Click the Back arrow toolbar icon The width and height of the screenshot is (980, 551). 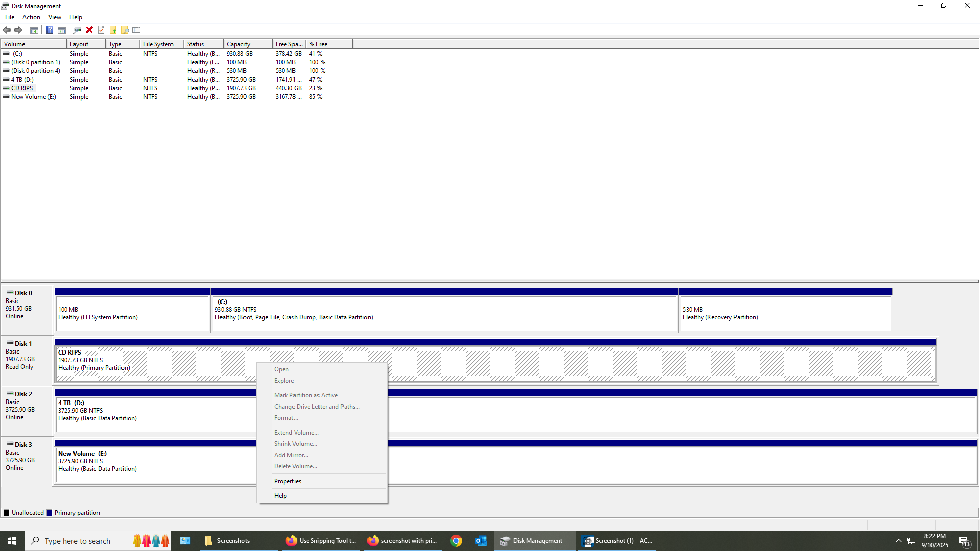coord(7,30)
